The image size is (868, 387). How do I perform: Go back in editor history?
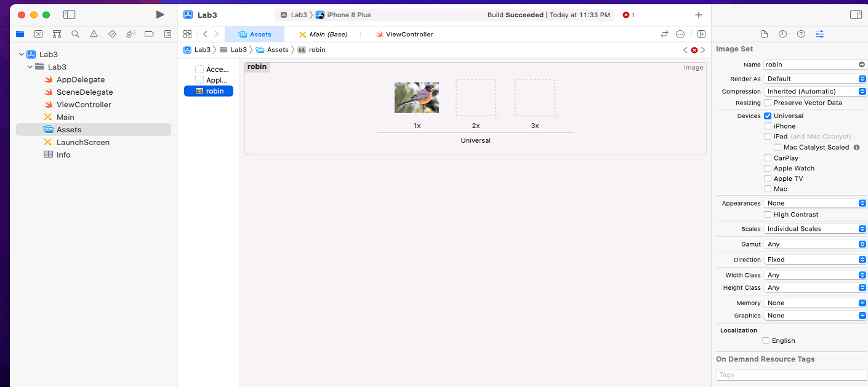[205, 34]
